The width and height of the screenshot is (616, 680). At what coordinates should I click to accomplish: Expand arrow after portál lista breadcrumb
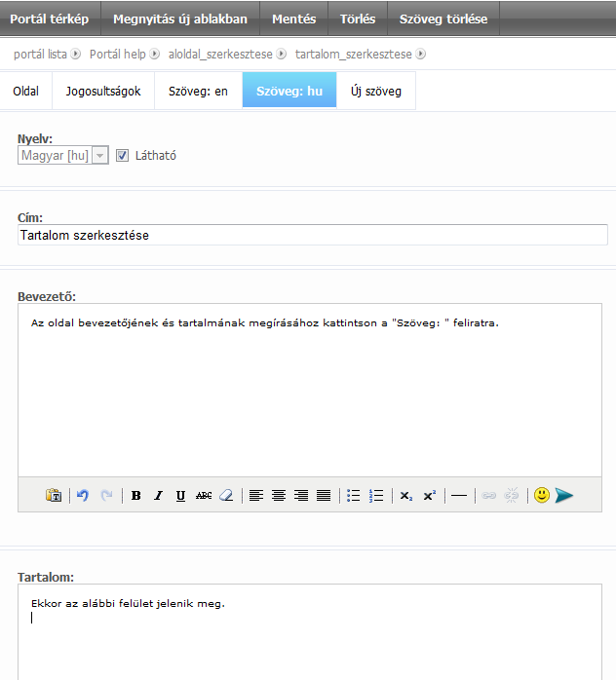click(x=75, y=54)
